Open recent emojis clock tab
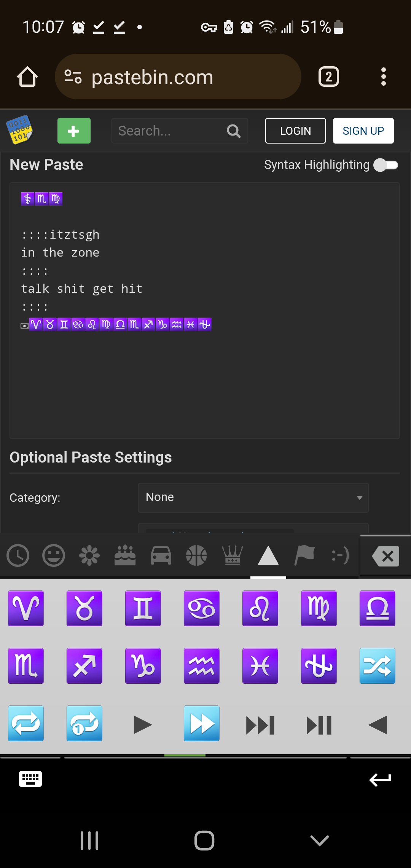Image resolution: width=411 pixels, height=868 pixels. coord(18,555)
